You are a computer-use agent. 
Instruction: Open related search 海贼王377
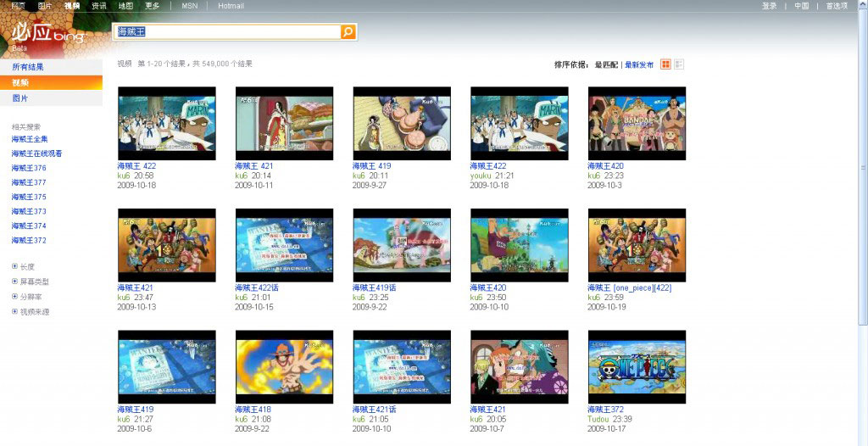pyautogui.click(x=29, y=182)
